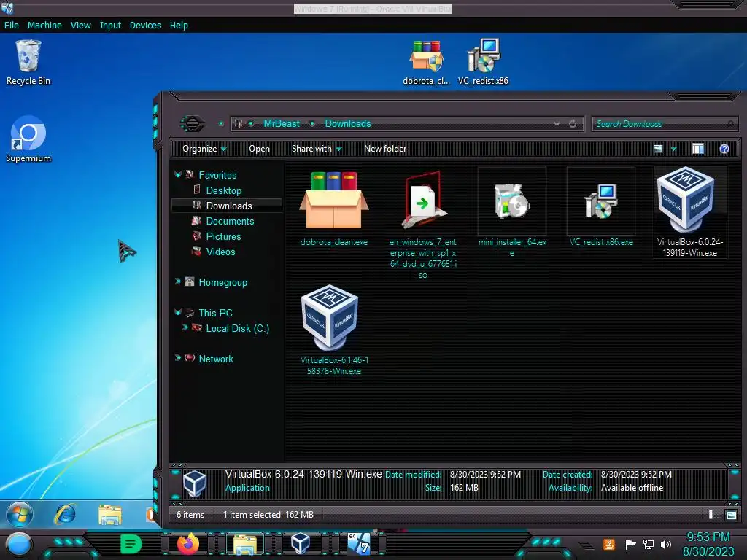Open the address bar history dropdown
Image resolution: width=747 pixels, height=560 pixels.
557,124
